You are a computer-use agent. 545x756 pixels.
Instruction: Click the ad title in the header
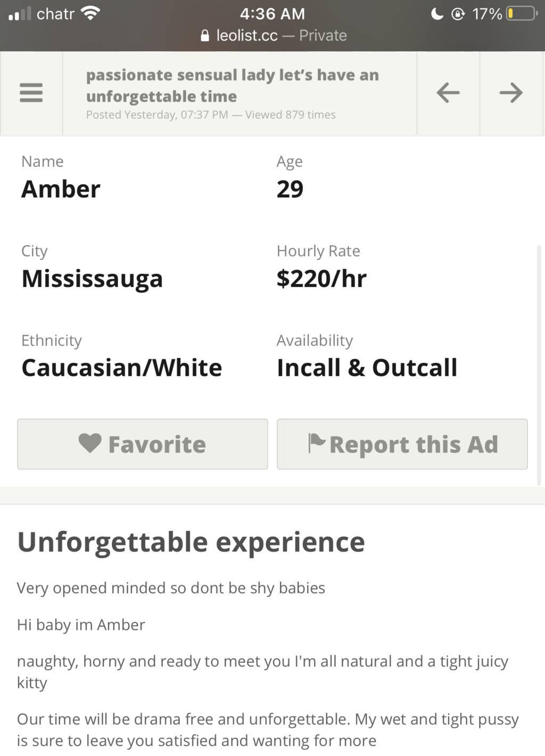tap(233, 85)
